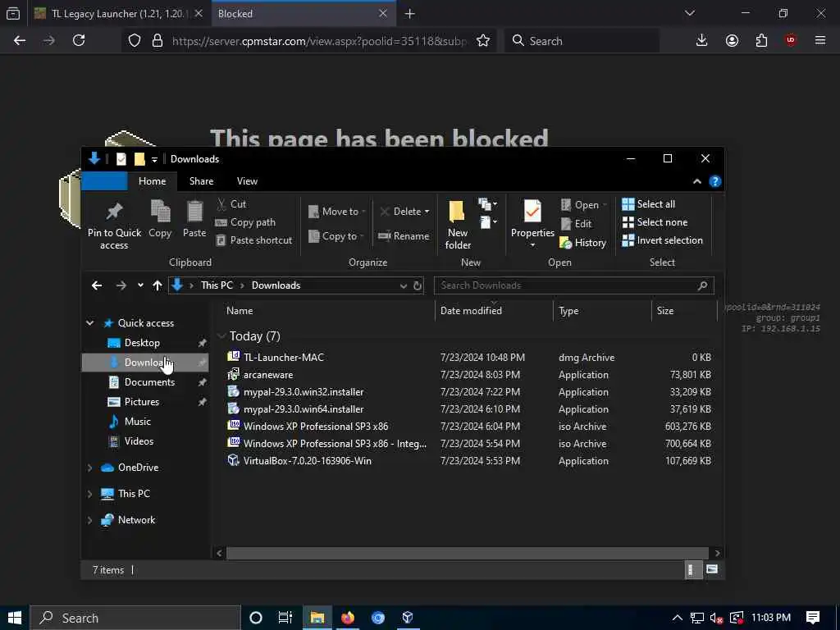Refresh the Downloads folder
This screenshot has width=840, height=630.
418,285
